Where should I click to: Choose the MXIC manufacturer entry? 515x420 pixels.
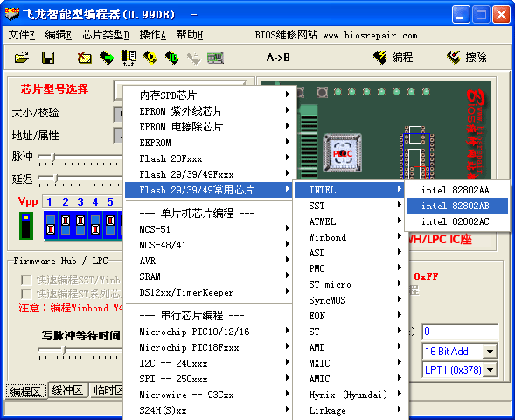point(350,363)
